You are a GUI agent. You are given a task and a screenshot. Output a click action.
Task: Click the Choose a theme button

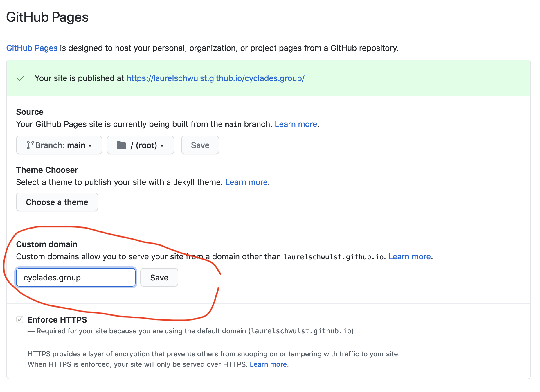[x=57, y=202]
